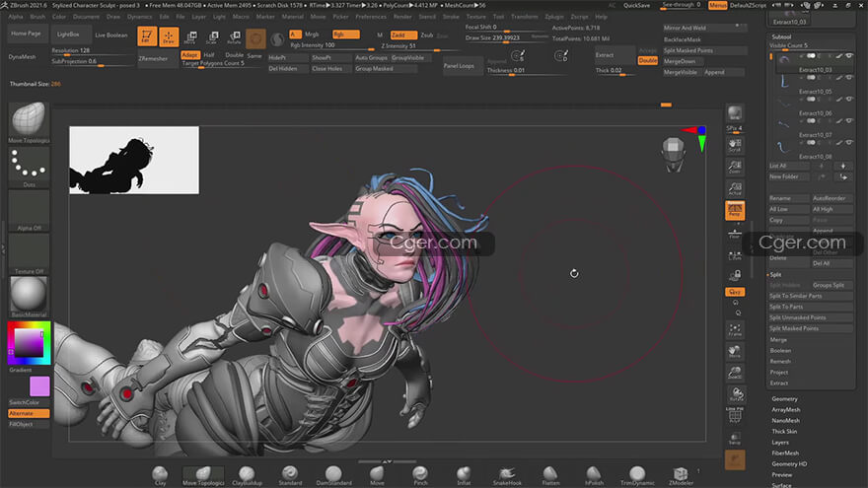Toggle the Transp transparency button
Image resolution: width=868 pixels, height=488 pixels.
coord(735,438)
